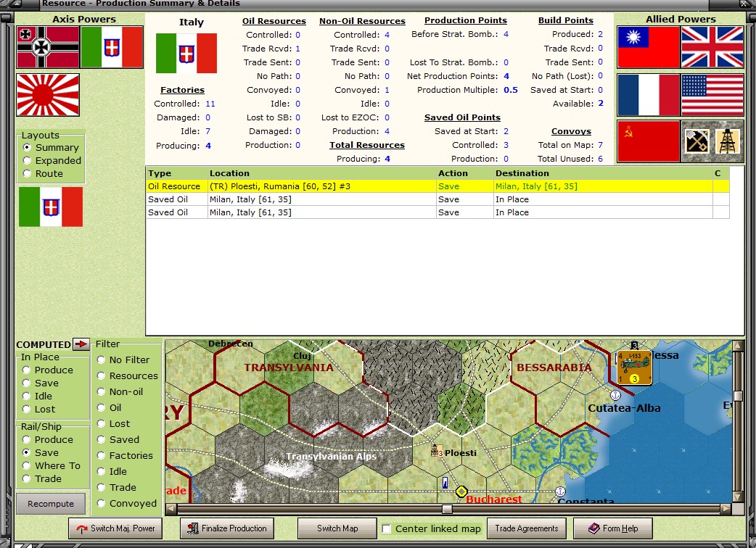
Task: Sort table by Action column header
Action: point(465,173)
